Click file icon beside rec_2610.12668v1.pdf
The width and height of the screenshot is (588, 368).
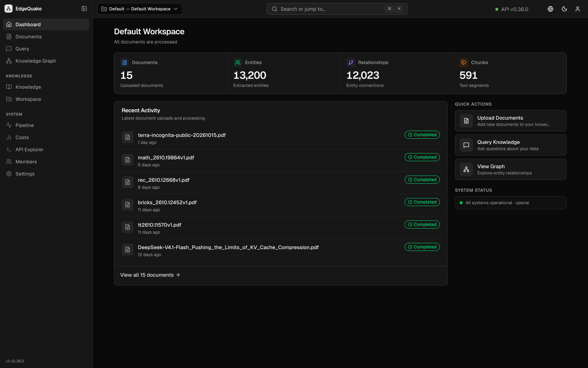(127, 182)
